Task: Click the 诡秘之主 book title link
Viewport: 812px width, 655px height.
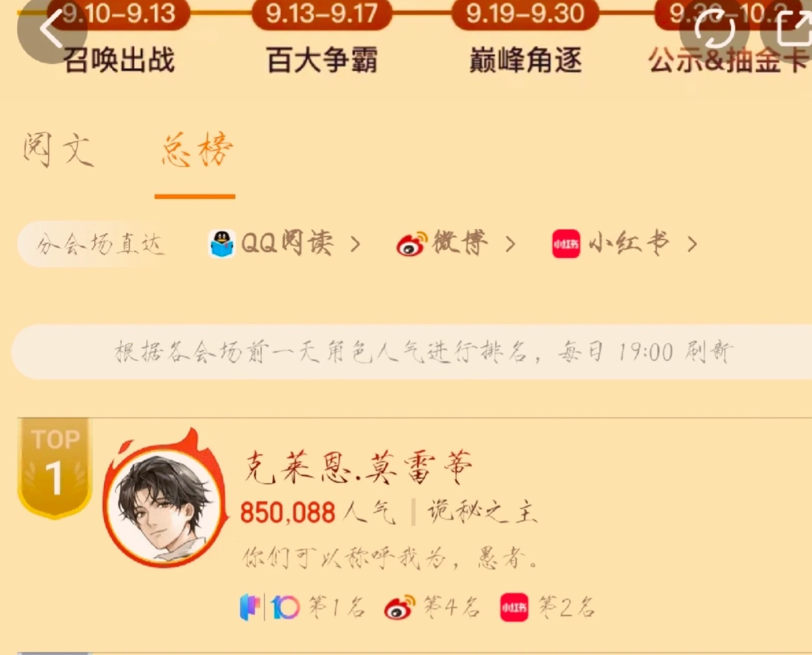Action: click(482, 512)
